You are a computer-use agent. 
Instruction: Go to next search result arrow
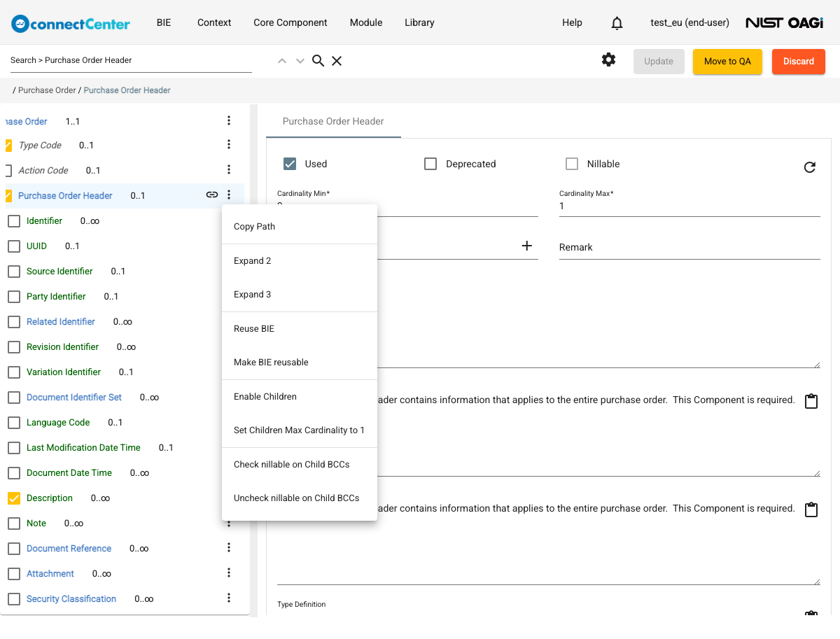(x=300, y=61)
